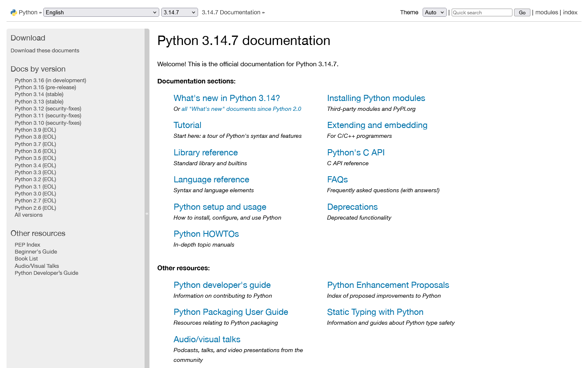Screen dimensions: 588x368
Task: Open Python 3.1 (EOL) docs
Action: 36,186
